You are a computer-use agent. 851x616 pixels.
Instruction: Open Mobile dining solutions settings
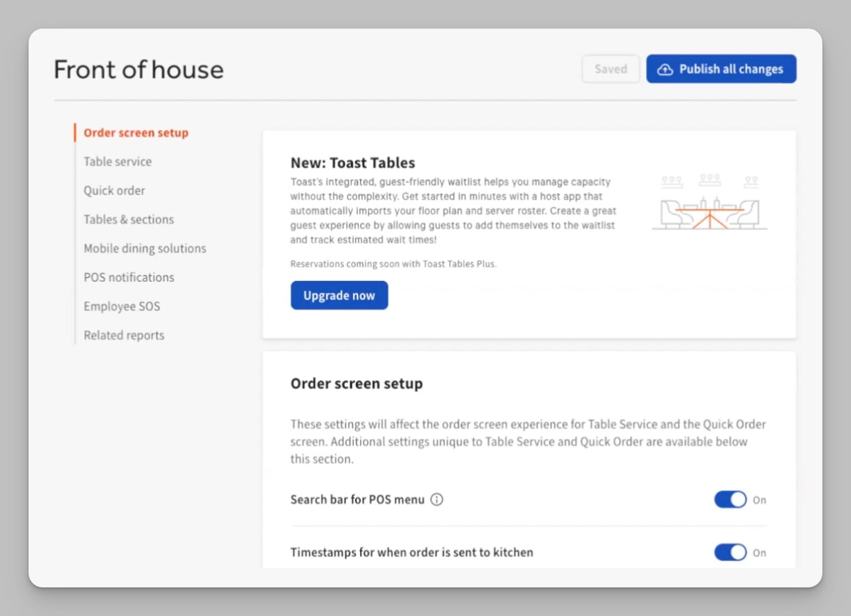click(145, 249)
